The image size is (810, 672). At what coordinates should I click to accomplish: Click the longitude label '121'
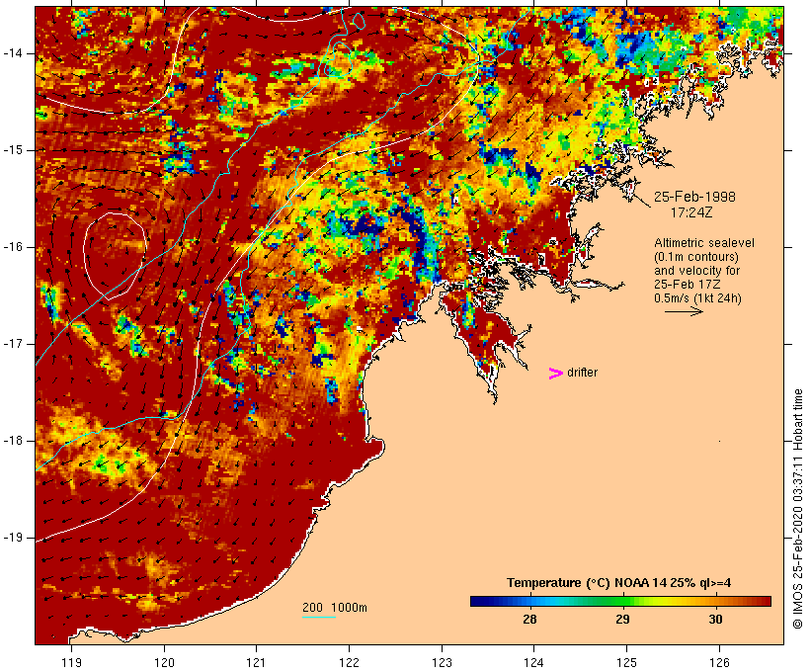(256, 662)
